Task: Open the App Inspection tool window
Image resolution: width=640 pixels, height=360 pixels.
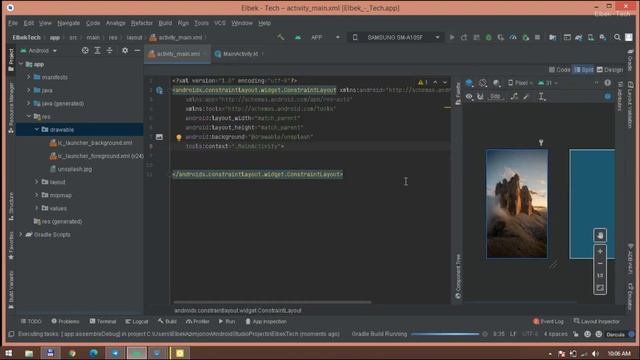Action: [266, 322]
